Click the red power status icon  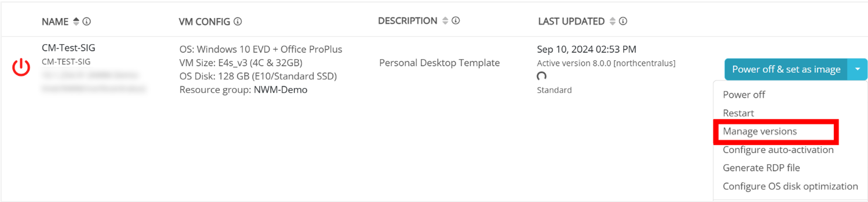(x=21, y=67)
